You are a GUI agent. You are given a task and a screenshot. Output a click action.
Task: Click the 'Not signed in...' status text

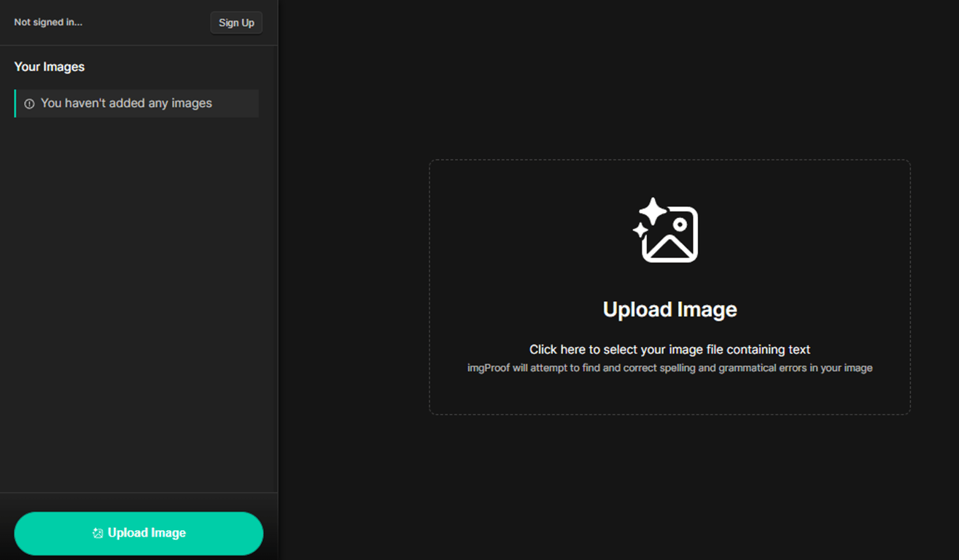pos(48,22)
